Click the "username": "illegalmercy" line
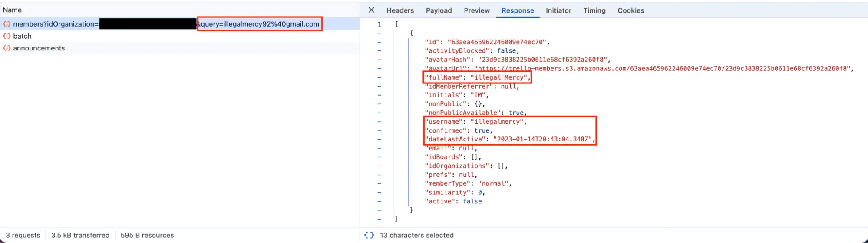 point(475,122)
